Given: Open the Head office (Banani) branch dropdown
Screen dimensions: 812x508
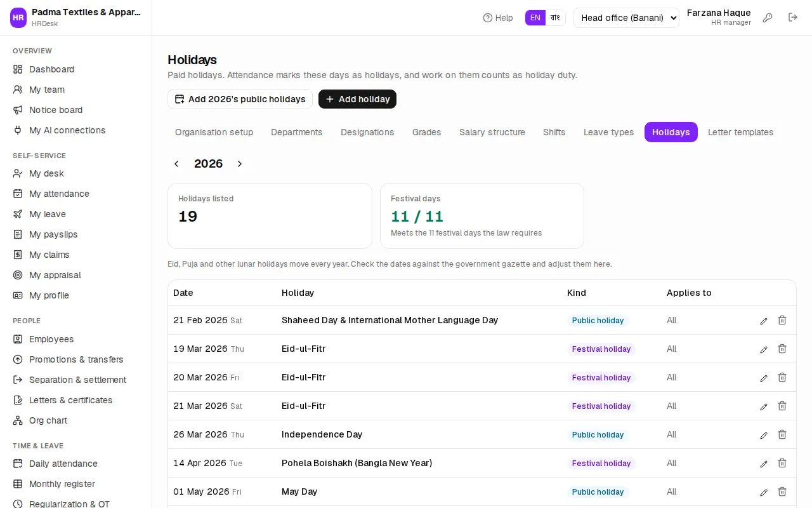Looking at the screenshot, I should coord(626,18).
